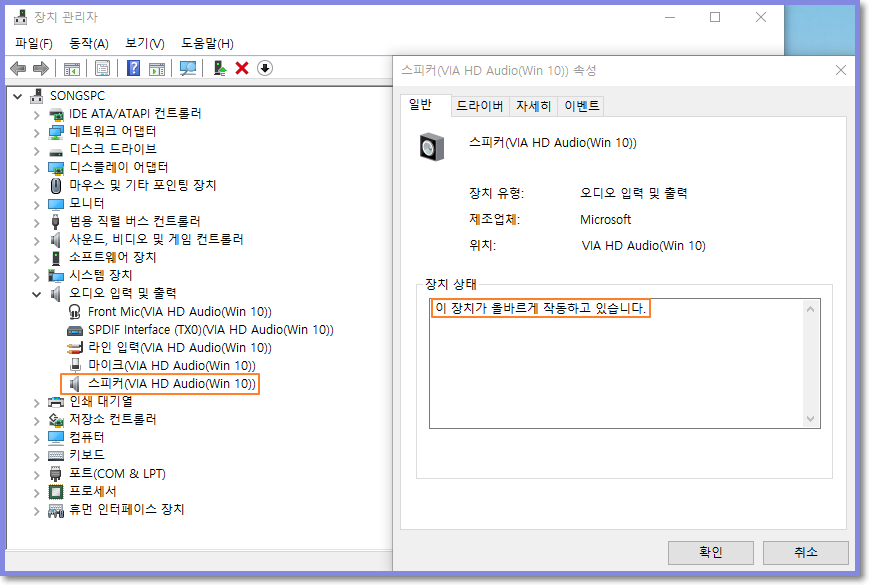869x585 pixels.
Task: Expand IDE ATA/ATAPI 컨트롤러 node
Action: pos(37,115)
